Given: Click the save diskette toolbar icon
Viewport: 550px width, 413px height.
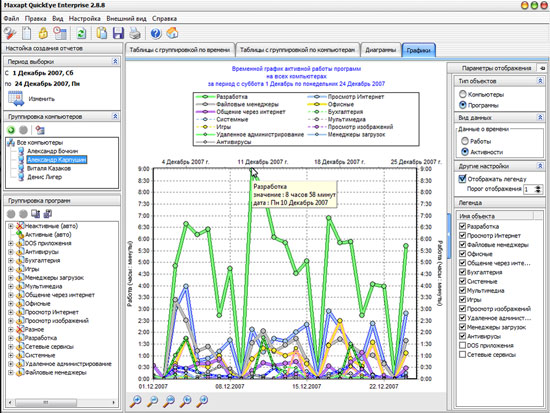Looking at the screenshot, I should point(118,33).
